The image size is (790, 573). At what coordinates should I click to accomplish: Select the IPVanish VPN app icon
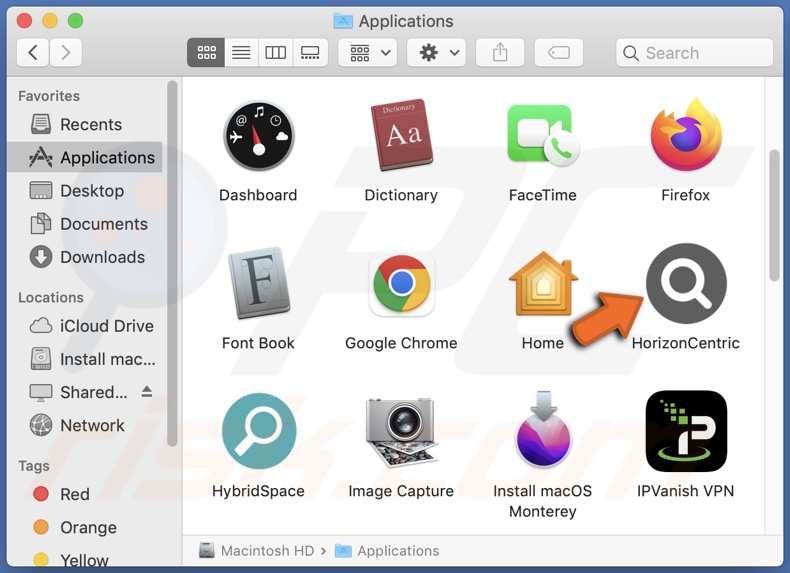686,431
